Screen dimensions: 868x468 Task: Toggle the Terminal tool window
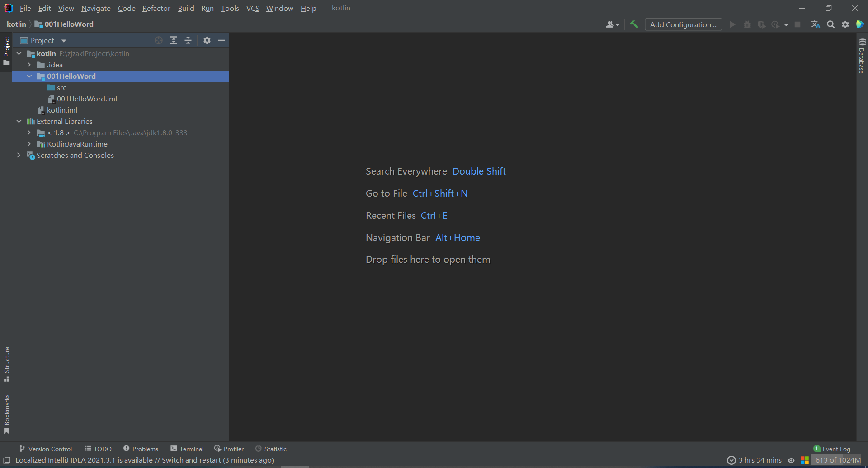[x=187, y=449]
